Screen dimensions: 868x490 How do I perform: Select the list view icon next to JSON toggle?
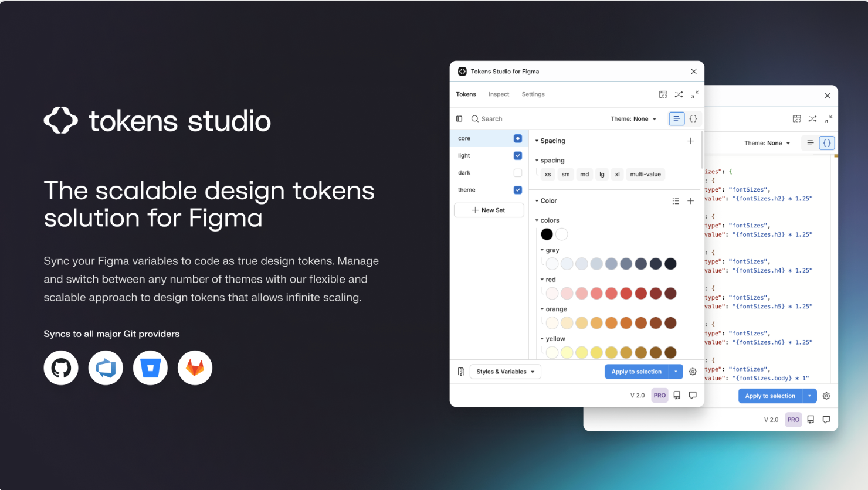pos(677,118)
